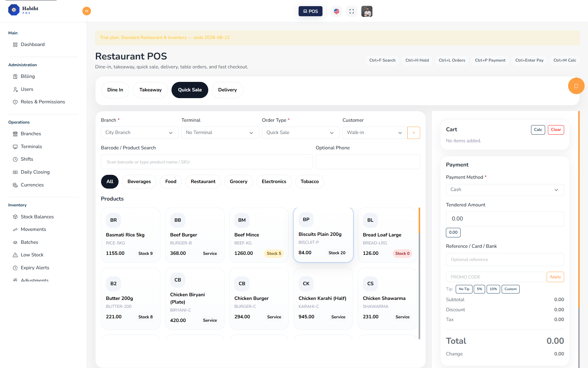Screen dimensions: 588x368
Task: Click the Users person icon
Action: (x=15, y=90)
